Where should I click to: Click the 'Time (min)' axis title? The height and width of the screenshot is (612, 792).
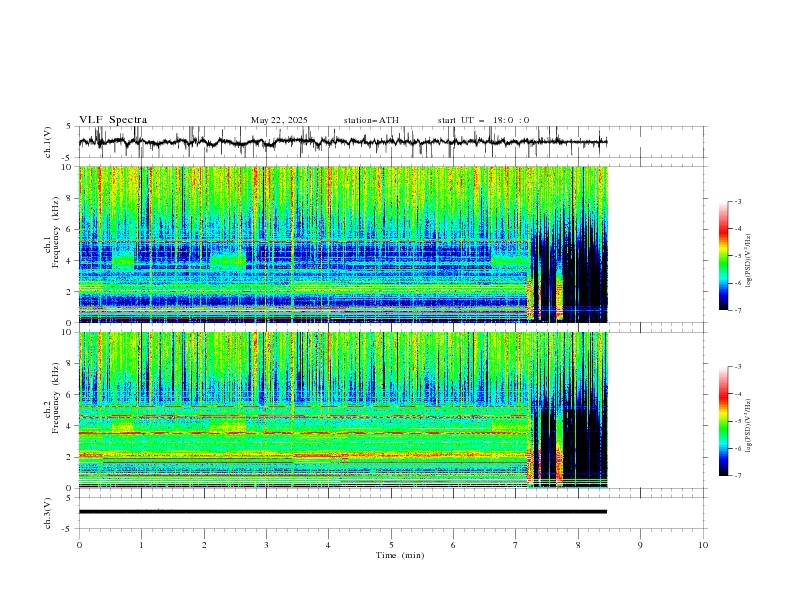coord(400,555)
